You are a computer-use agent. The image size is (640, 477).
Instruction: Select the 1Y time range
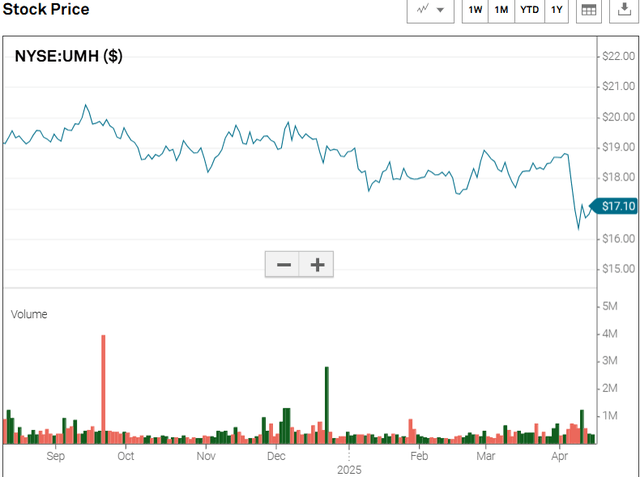557,10
